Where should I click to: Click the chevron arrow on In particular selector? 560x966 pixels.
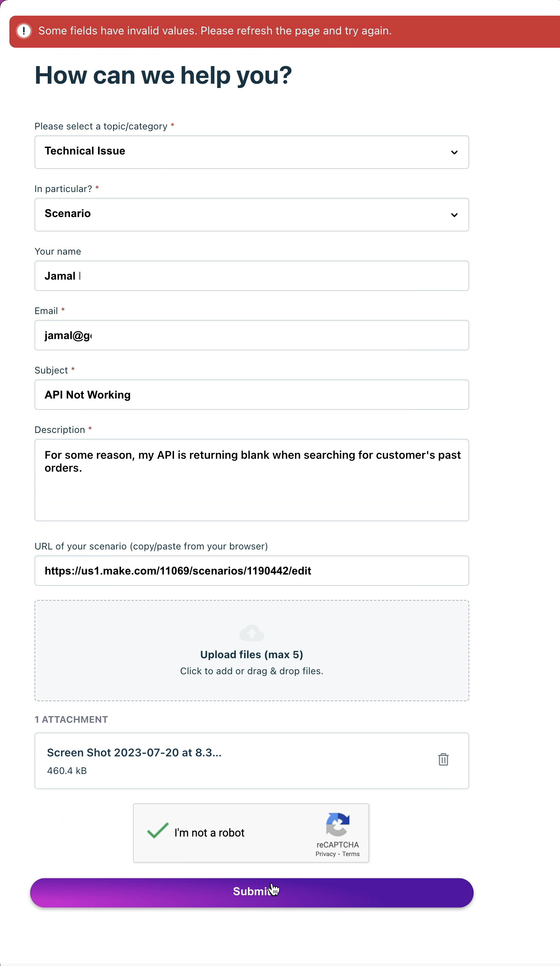click(454, 215)
